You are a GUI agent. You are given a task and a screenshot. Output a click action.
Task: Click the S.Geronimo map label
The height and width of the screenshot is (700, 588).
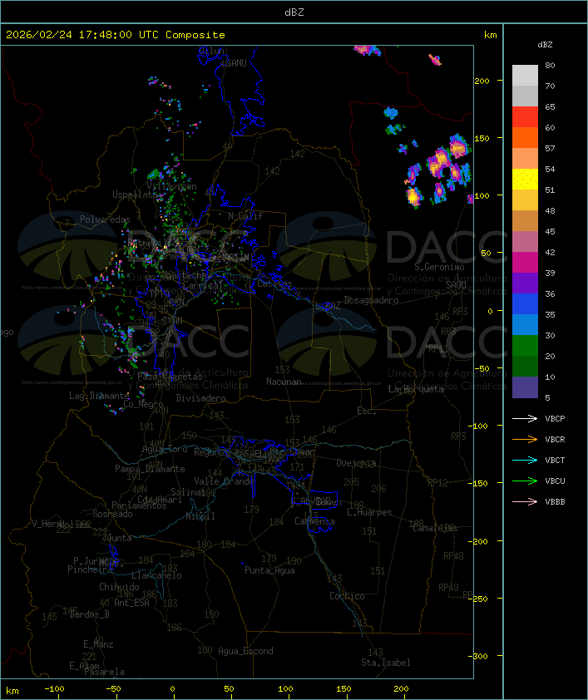pos(439,267)
